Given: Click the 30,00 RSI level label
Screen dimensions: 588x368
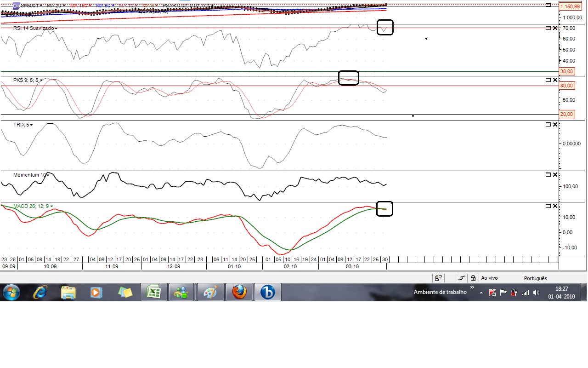Looking at the screenshot, I should click(x=566, y=71).
